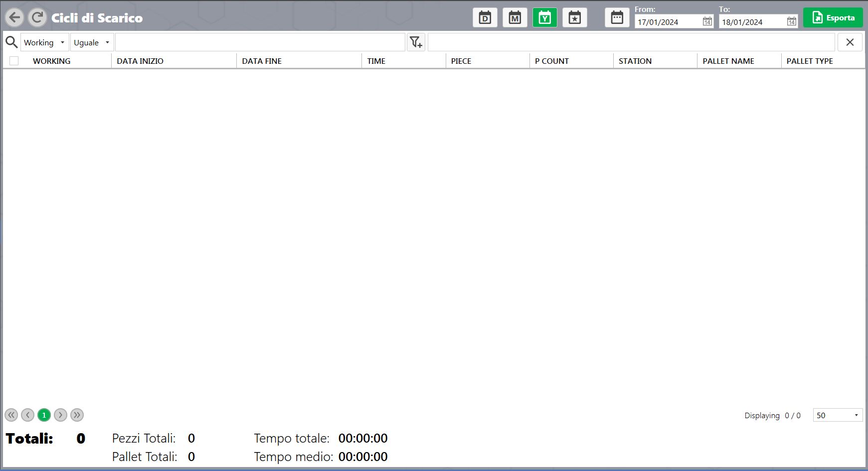The image size is (868, 471).
Task: Select the daily (D) calendar filter
Action: (x=485, y=18)
